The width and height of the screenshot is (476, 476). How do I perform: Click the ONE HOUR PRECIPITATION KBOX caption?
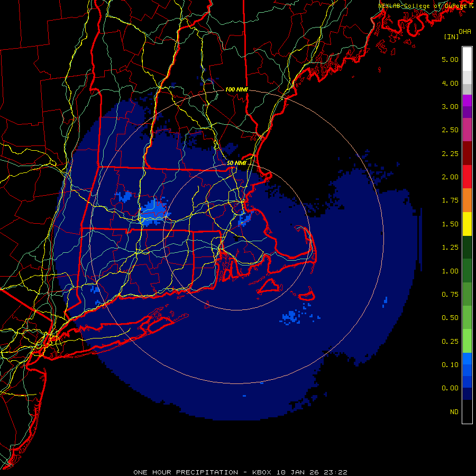241,472
